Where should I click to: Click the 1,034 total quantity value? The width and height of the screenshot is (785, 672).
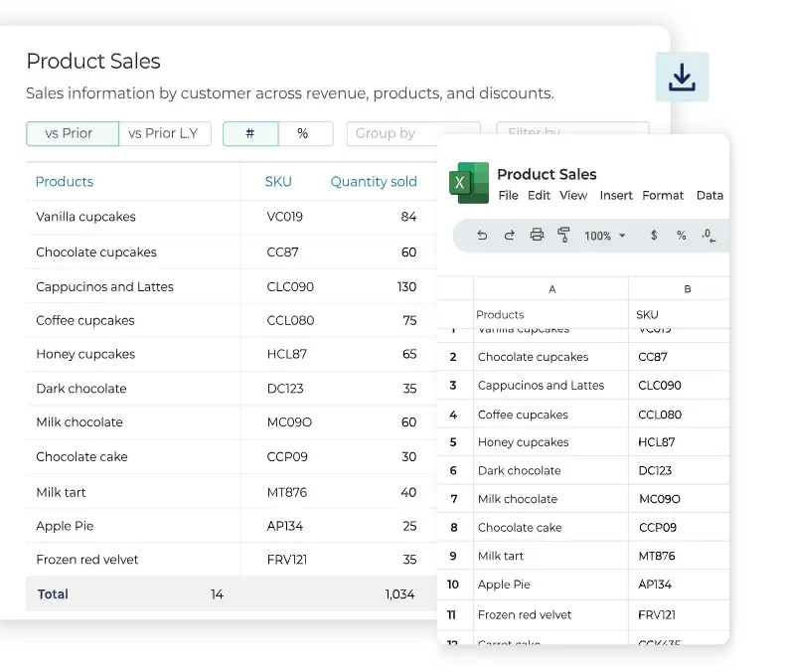[x=399, y=594]
